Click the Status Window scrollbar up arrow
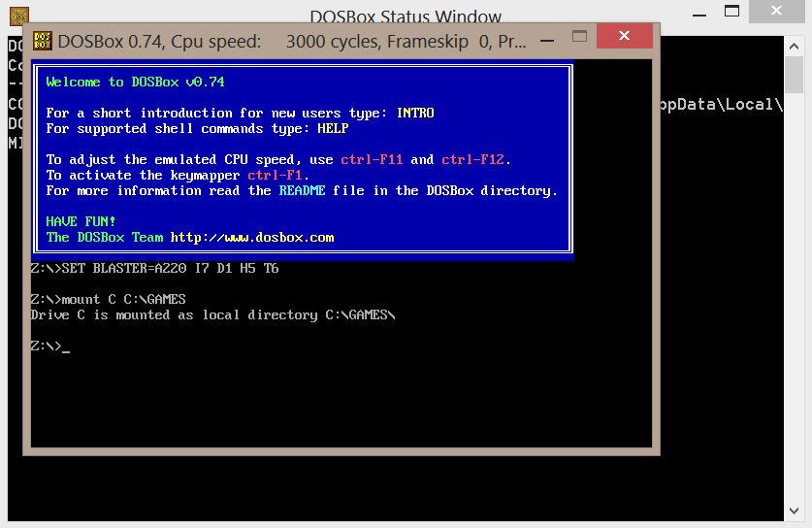Viewport: 812px width, 528px height. tap(794, 47)
